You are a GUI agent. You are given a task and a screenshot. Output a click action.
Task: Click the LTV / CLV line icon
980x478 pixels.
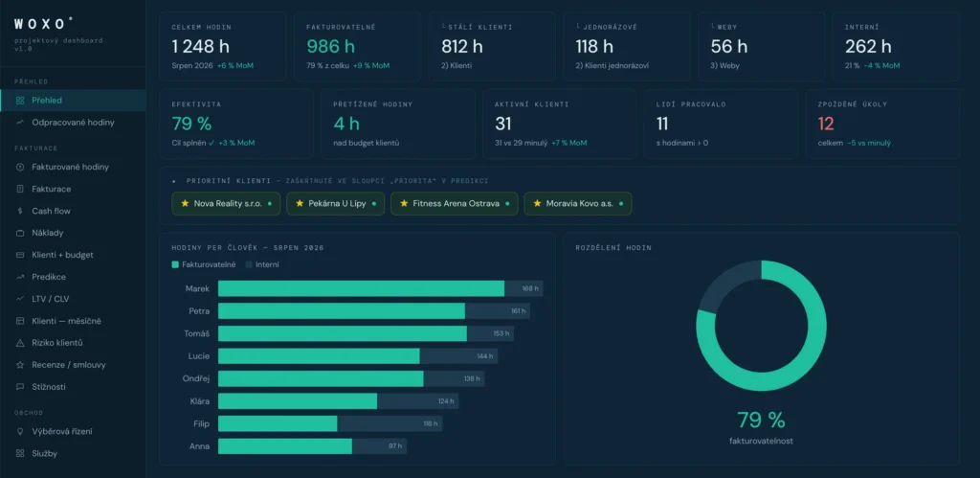click(20, 299)
